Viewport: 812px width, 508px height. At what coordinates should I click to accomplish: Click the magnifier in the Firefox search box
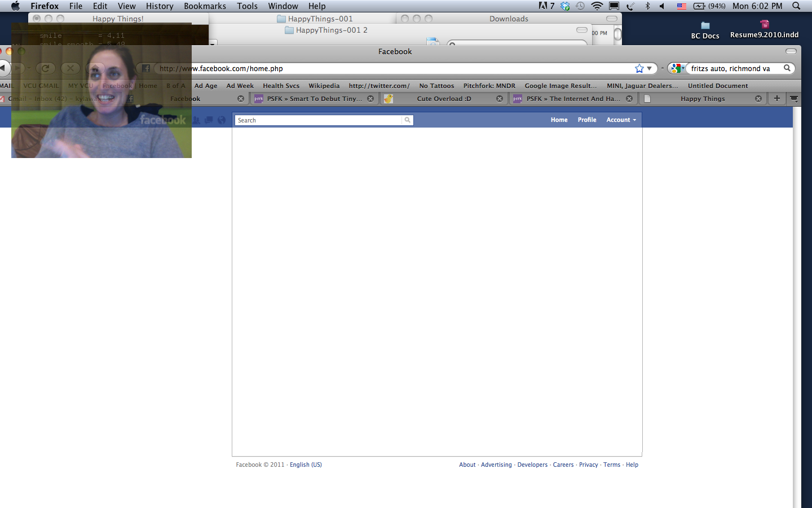(787, 68)
